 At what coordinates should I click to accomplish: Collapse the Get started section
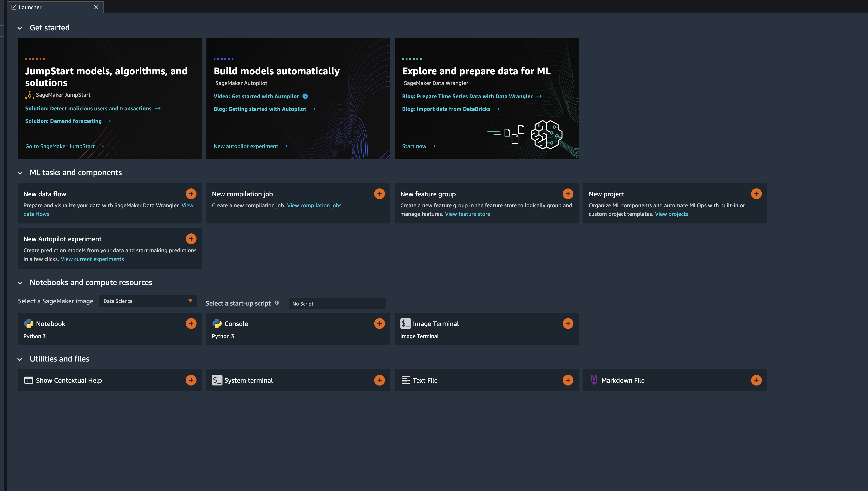pos(20,28)
